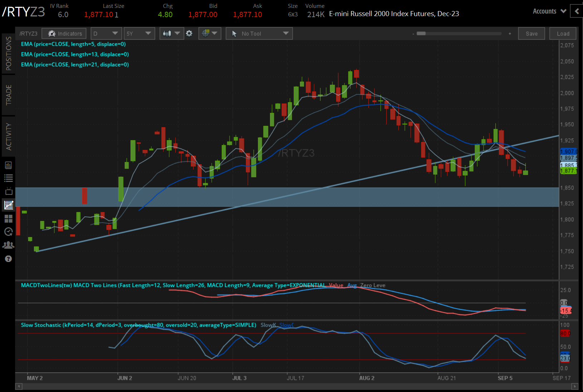Open the crosshair cursor mode dropdown

point(210,34)
